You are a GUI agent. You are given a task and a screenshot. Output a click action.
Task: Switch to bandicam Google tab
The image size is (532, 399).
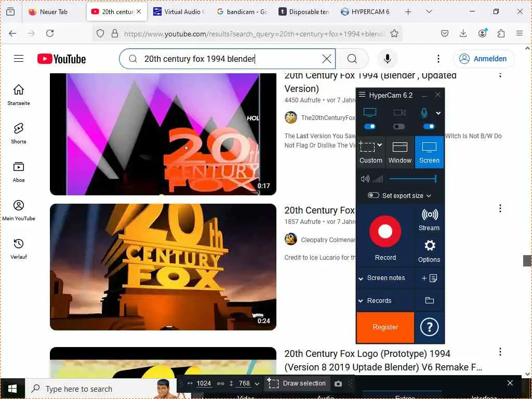242,11
